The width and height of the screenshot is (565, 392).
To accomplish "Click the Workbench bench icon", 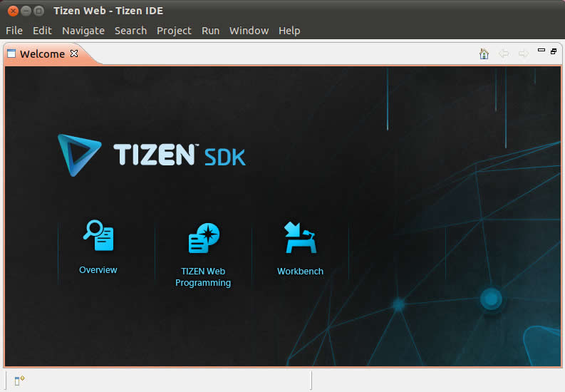I will [x=301, y=237].
